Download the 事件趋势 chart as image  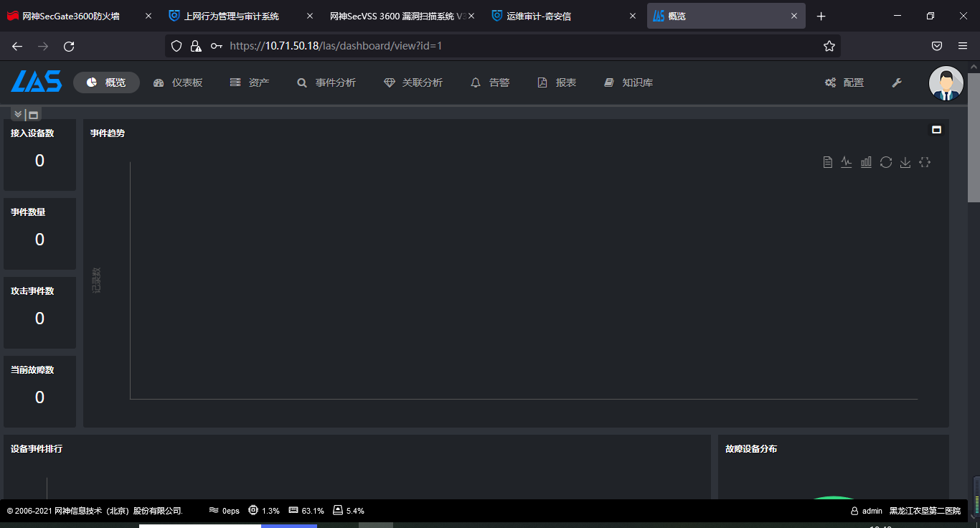coord(905,162)
